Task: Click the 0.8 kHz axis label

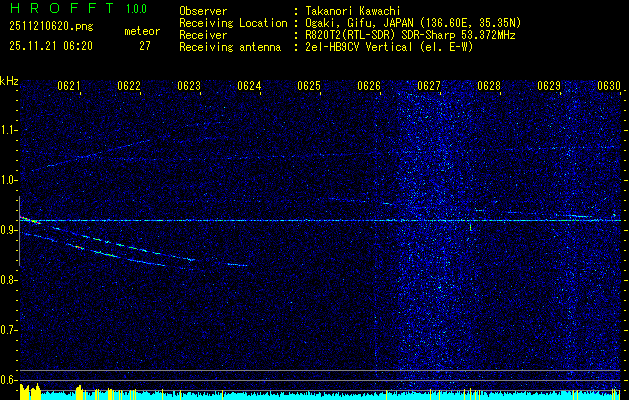Action: (x=7, y=280)
